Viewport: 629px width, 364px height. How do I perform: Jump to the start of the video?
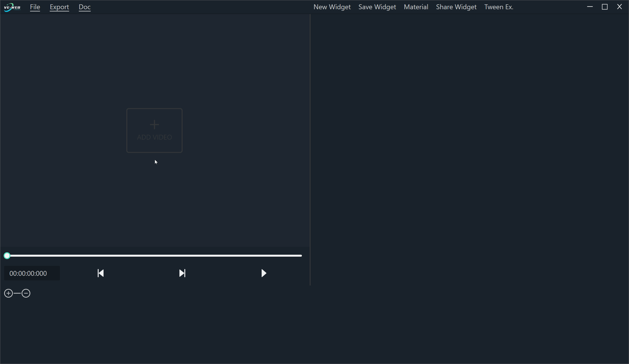coord(101,273)
